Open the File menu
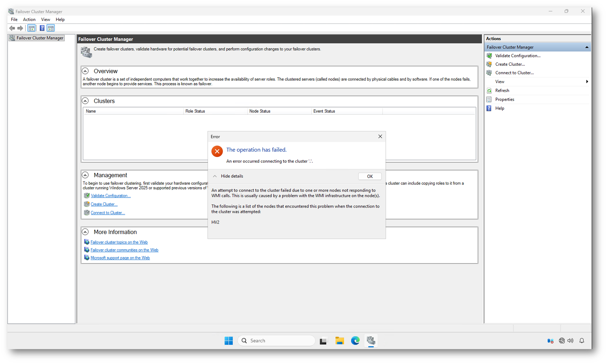This screenshot has width=607, height=364. [x=14, y=20]
